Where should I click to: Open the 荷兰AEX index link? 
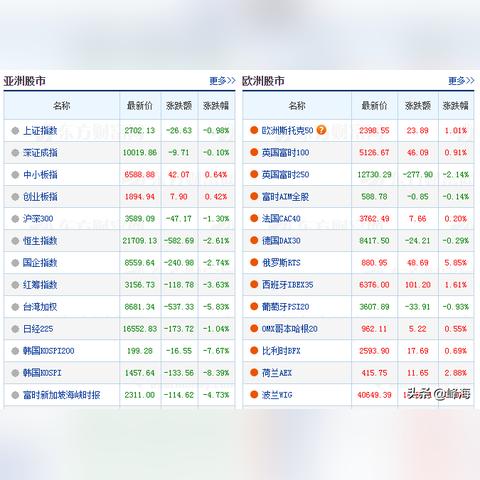pyautogui.click(x=277, y=373)
